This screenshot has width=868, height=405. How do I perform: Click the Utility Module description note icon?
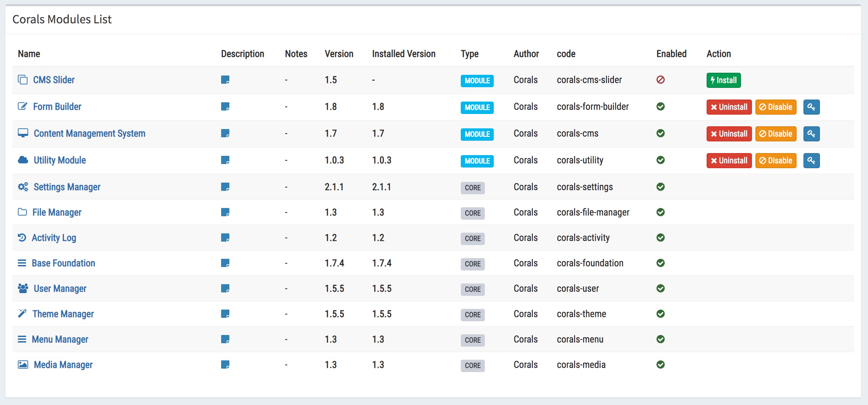tap(225, 160)
